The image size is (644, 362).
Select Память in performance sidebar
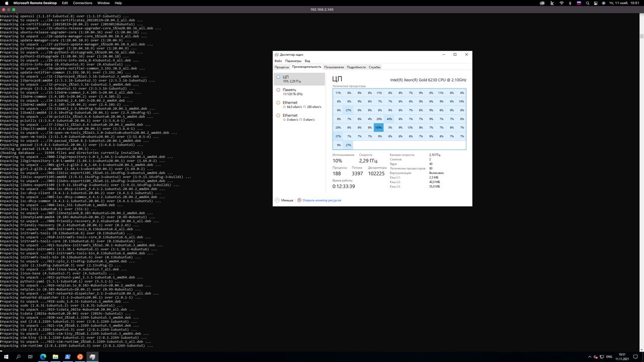(x=299, y=92)
